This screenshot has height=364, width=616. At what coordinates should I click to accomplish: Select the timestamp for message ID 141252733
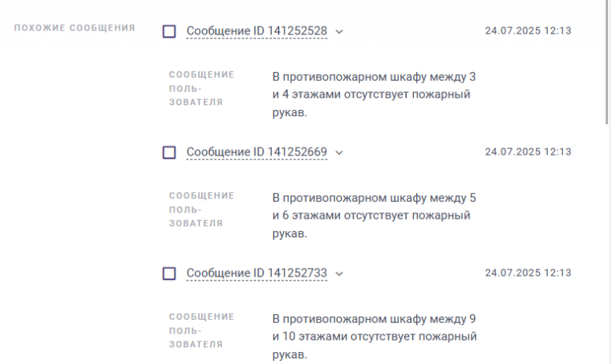(528, 273)
